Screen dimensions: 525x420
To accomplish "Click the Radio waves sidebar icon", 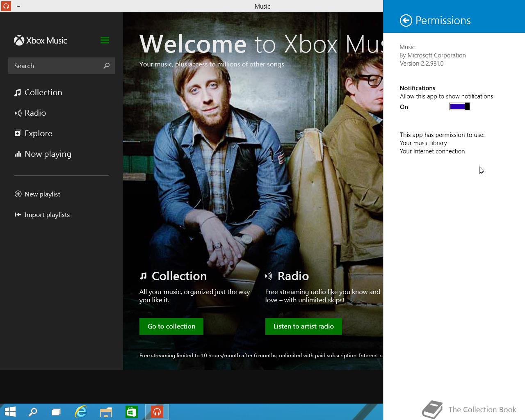I will pyautogui.click(x=18, y=113).
